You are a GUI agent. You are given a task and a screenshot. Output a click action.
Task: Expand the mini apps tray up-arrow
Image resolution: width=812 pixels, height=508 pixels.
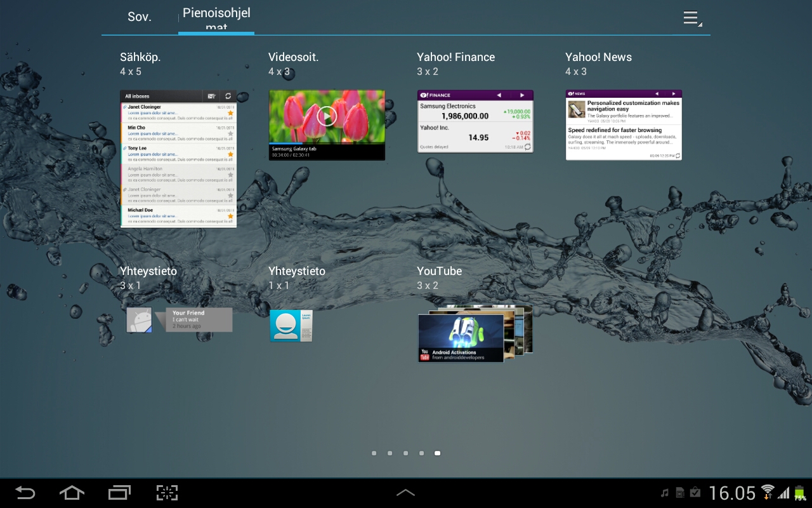[x=405, y=493]
